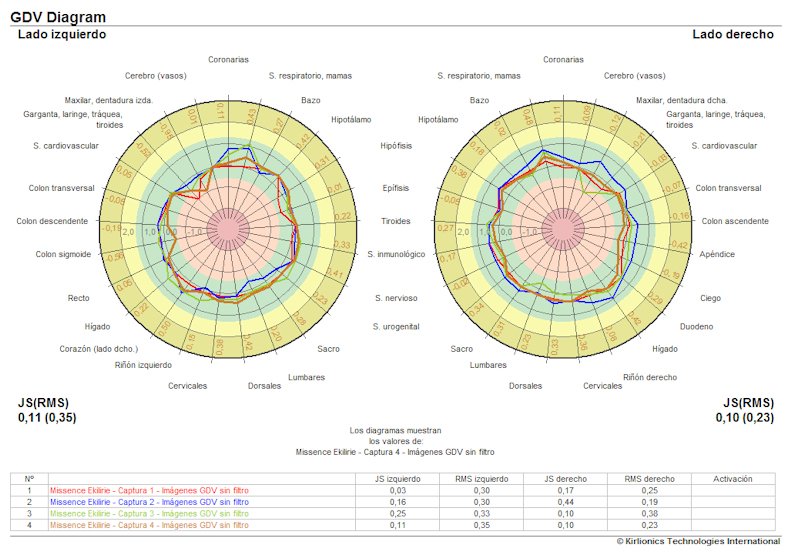Select the Lado derecho heading
Screen dimensions: 785x552
(732, 34)
